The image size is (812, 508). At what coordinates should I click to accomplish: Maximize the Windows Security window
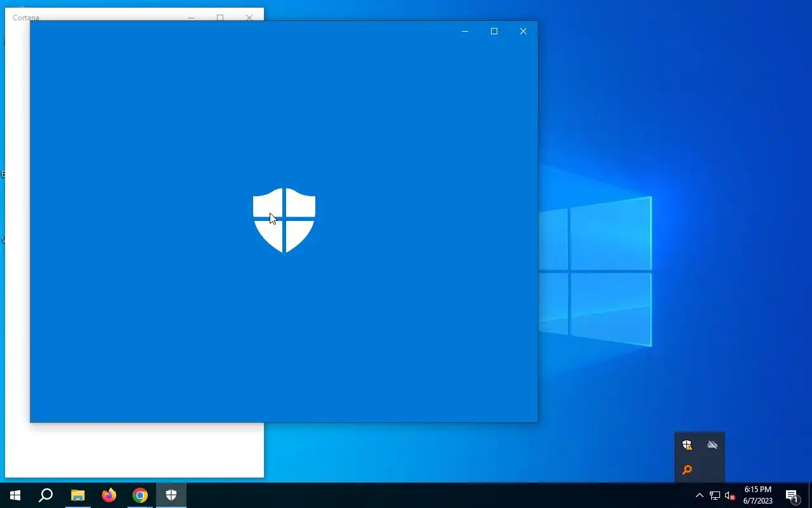click(494, 31)
